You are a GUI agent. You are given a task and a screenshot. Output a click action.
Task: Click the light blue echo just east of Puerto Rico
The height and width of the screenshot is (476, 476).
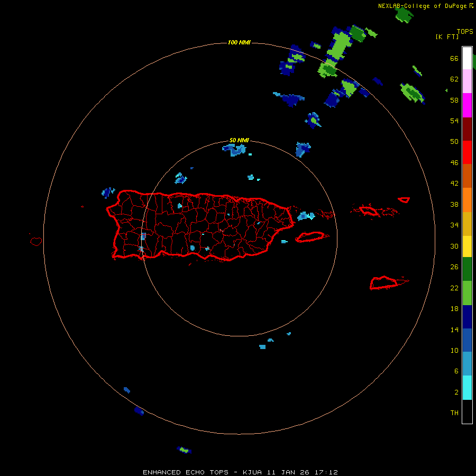(x=306, y=216)
